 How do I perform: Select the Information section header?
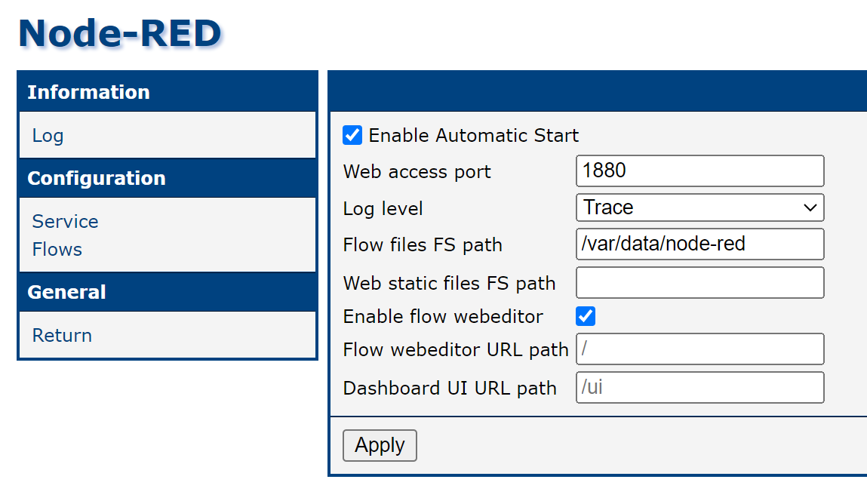[88, 92]
